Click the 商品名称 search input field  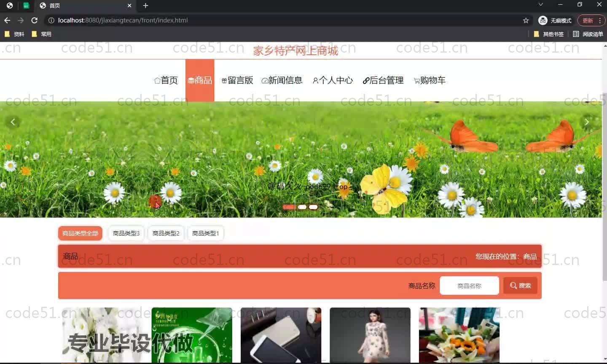(x=469, y=286)
